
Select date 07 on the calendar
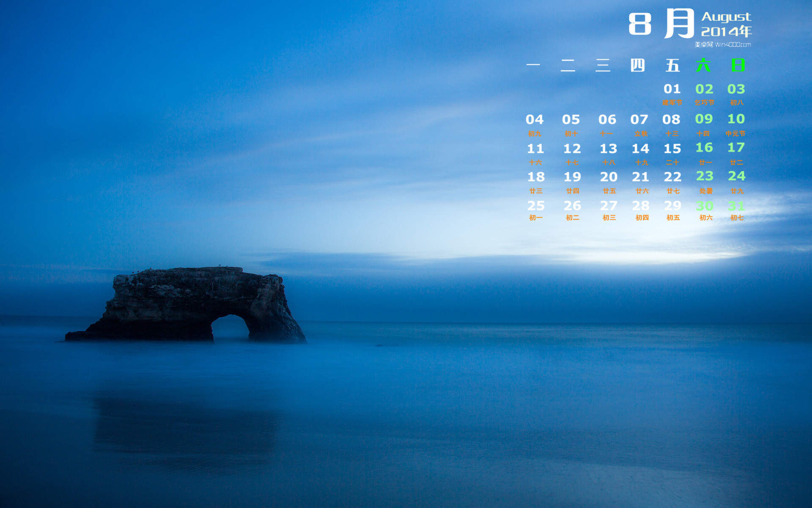tap(639, 119)
